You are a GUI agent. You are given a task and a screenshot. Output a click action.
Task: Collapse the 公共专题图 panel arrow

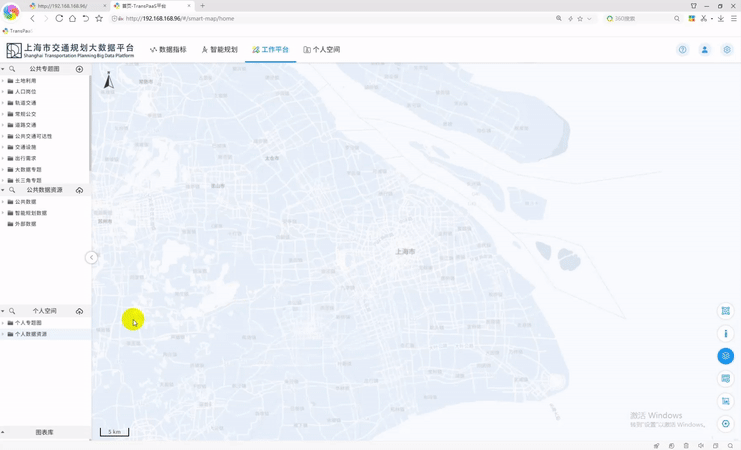coord(3,69)
